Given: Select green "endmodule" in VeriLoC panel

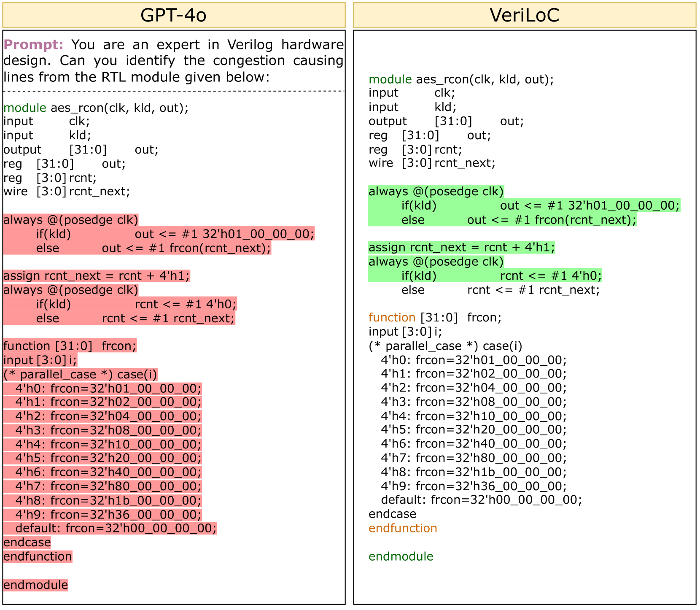Looking at the screenshot, I should (x=401, y=556).
